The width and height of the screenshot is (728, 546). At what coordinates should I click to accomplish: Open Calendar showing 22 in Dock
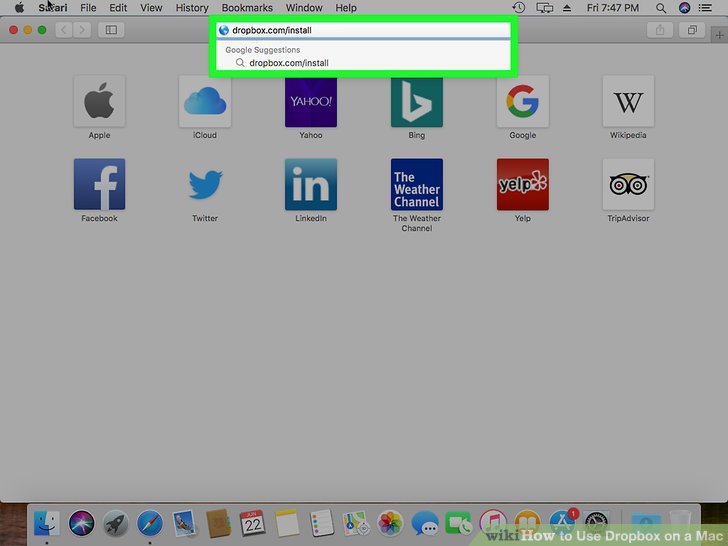(253, 523)
